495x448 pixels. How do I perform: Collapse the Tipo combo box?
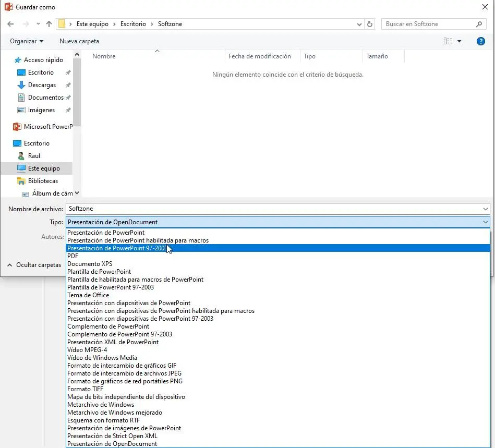coord(485,222)
